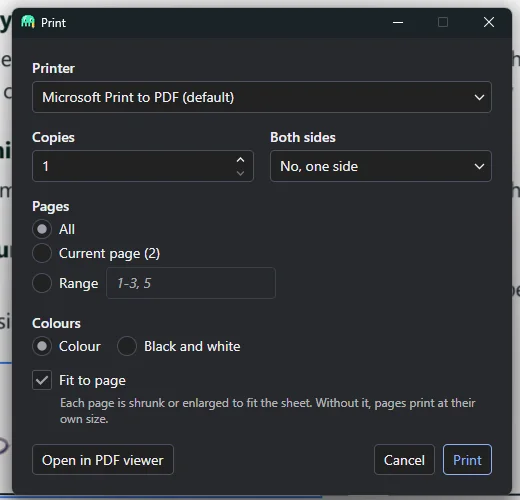This screenshot has width=520, height=500.
Task: Decrease copies with the down arrow
Action: point(240,173)
